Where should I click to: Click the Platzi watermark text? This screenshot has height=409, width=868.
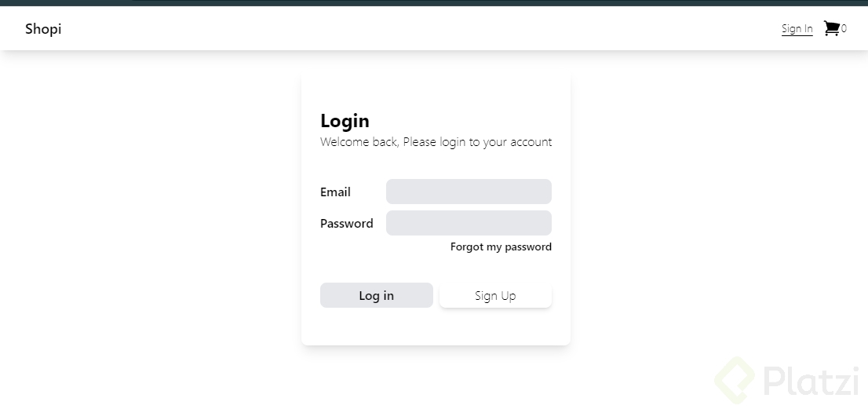(810, 383)
